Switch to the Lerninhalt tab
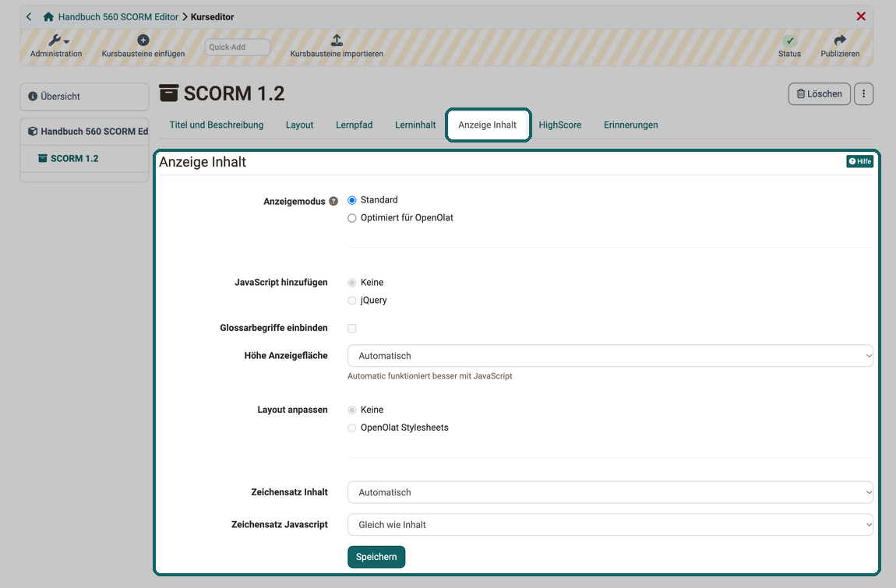The height and width of the screenshot is (588, 896). coord(415,125)
